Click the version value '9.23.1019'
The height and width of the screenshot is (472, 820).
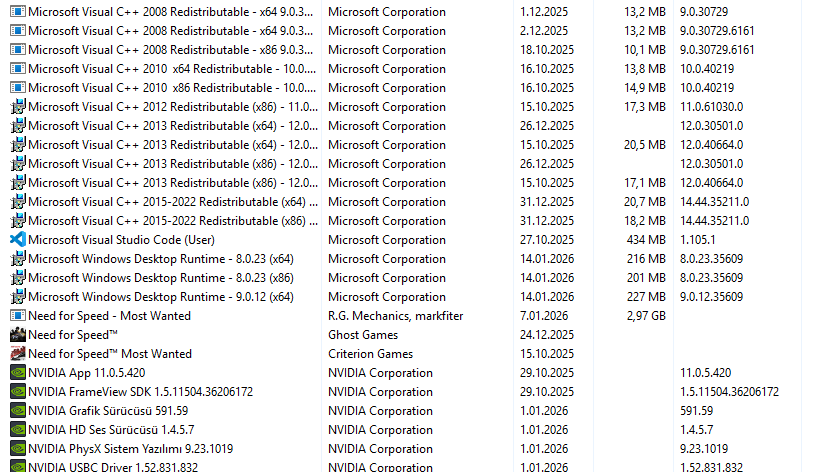coord(704,449)
